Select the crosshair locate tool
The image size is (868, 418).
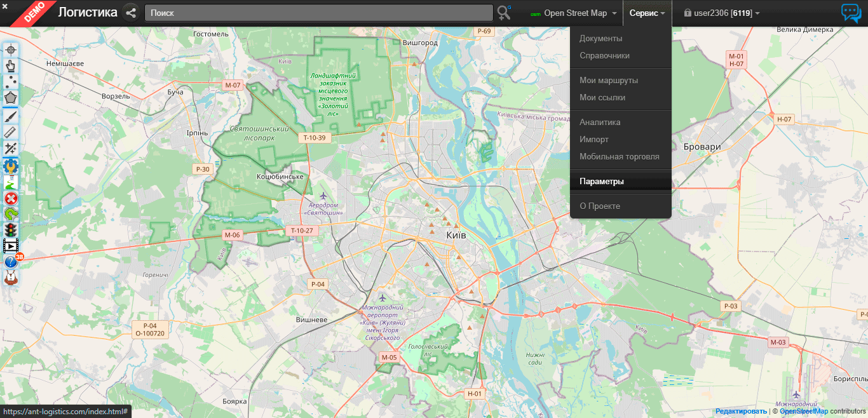click(11, 50)
